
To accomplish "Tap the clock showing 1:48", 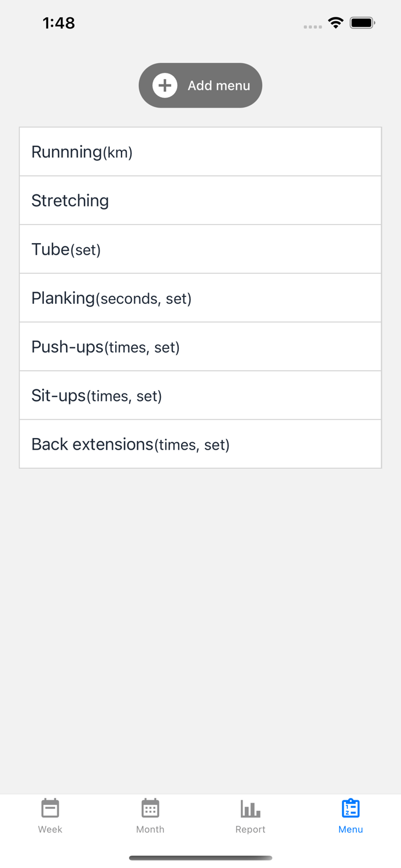I will point(58,23).
